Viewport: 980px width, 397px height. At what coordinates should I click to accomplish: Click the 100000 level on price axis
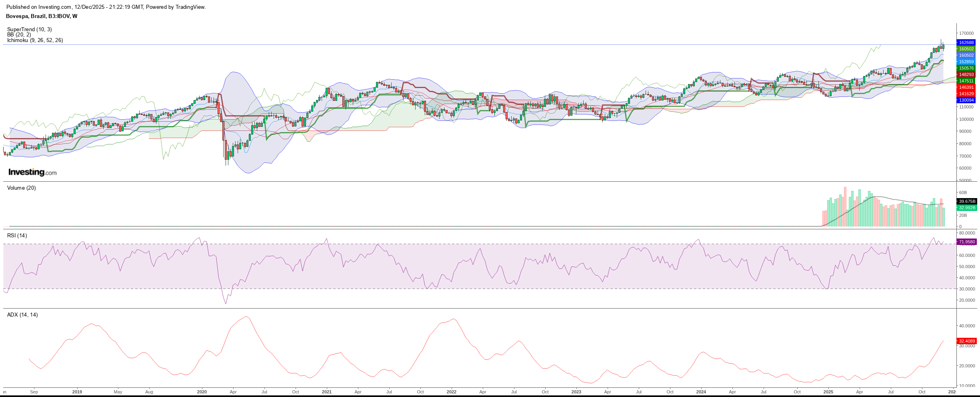pos(966,119)
